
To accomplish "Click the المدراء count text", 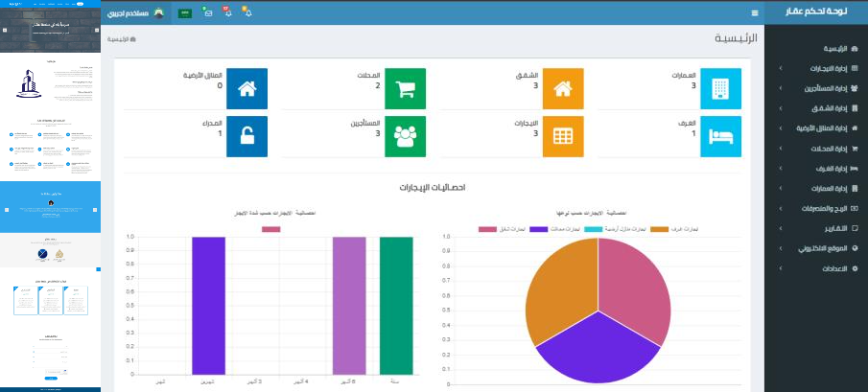I will point(220,134).
